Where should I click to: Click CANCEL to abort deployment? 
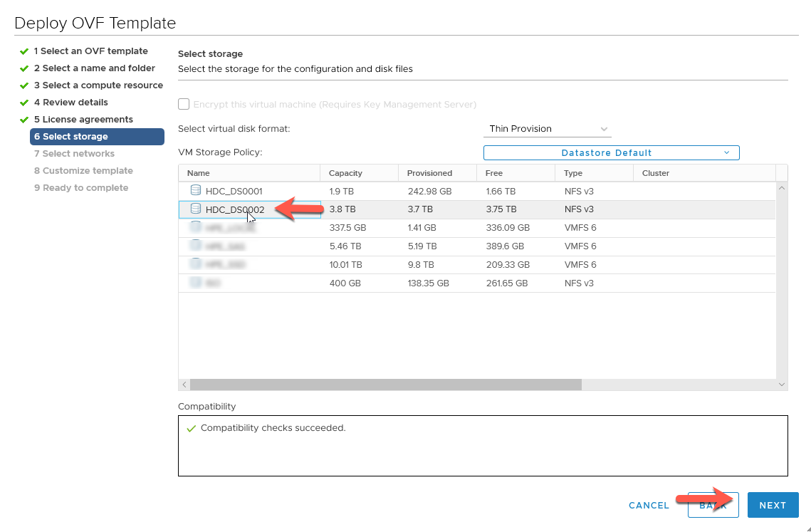click(x=648, y=505)
